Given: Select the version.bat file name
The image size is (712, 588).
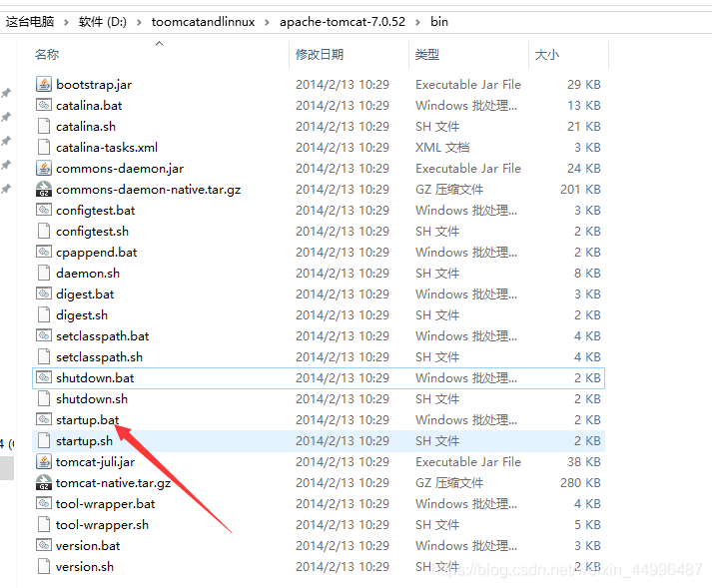Looking at the screenshot, I should 88,546.
